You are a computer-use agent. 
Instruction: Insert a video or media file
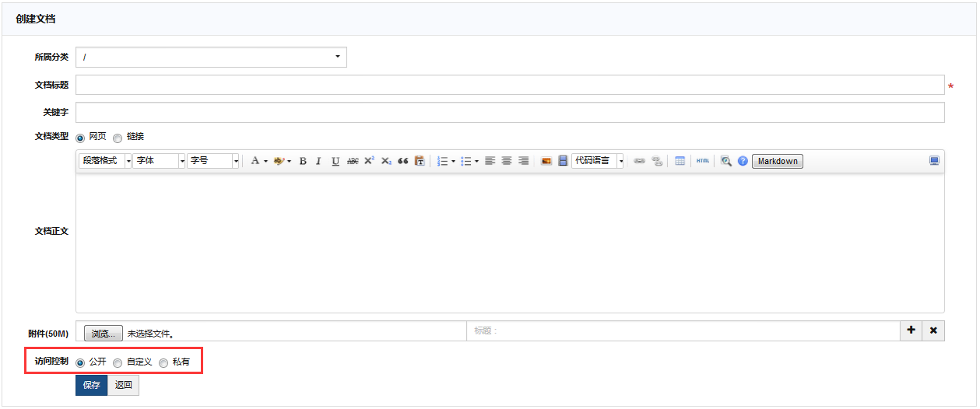point(563,161)
